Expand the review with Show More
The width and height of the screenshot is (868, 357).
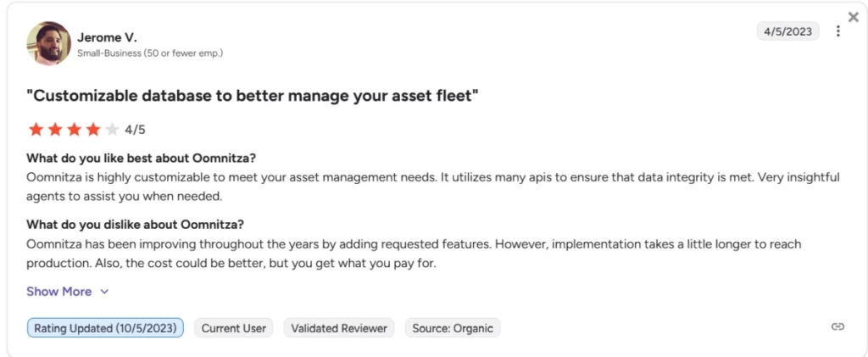click(58, 291)
